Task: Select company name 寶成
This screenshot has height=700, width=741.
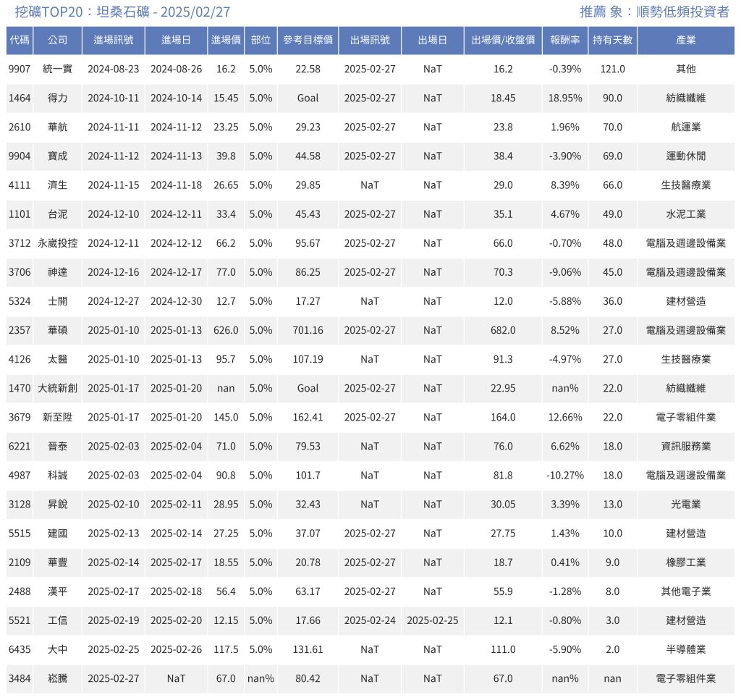Action: coord(58,156)
